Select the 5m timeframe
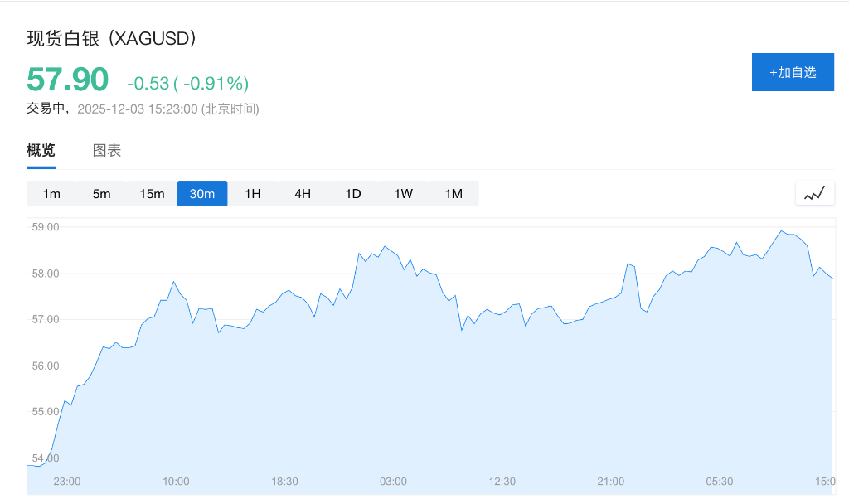Screen dimensions: 849x504 click(101, 194)
